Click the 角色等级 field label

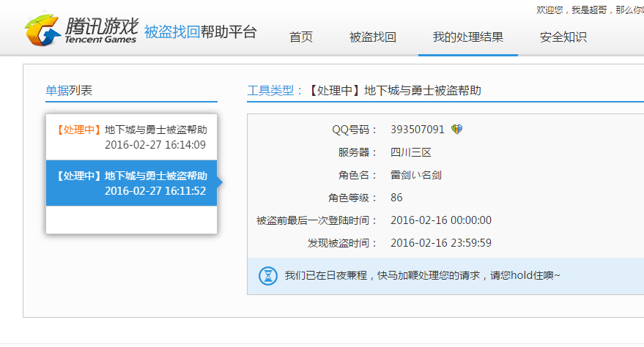[352, 198]
